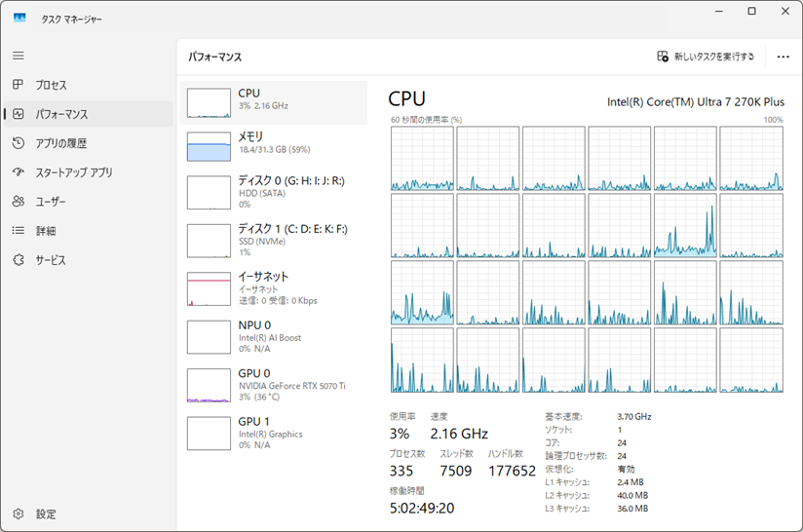
Task: Go to プロセス page
Action: coord(89,85)
